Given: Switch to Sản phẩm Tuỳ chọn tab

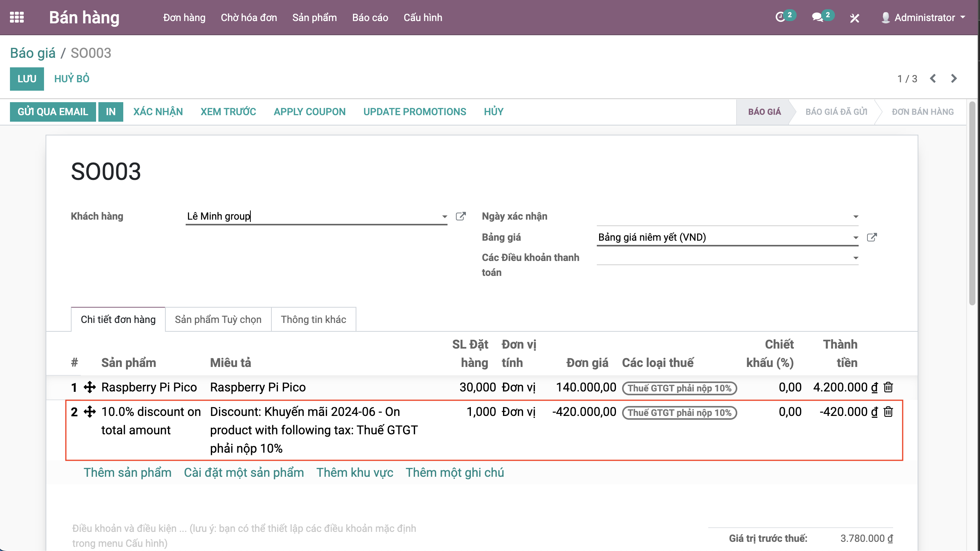Looking at the screenshot, I should click(x=218, y=320).
